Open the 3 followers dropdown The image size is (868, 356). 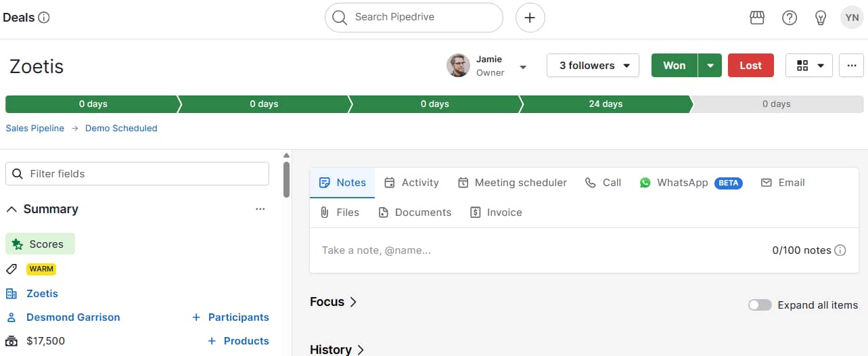click(593, 66)
